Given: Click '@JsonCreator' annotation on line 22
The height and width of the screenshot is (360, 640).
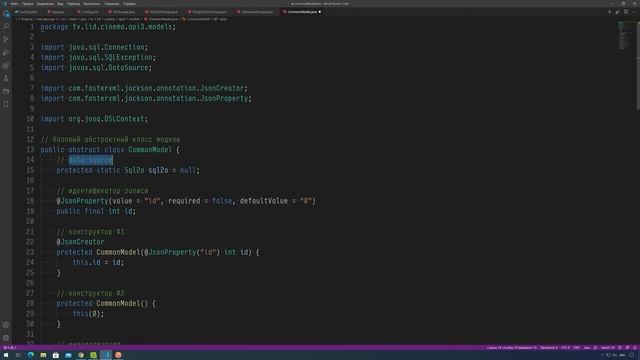Looking at the screenshot, I should [x=80, y=242].
